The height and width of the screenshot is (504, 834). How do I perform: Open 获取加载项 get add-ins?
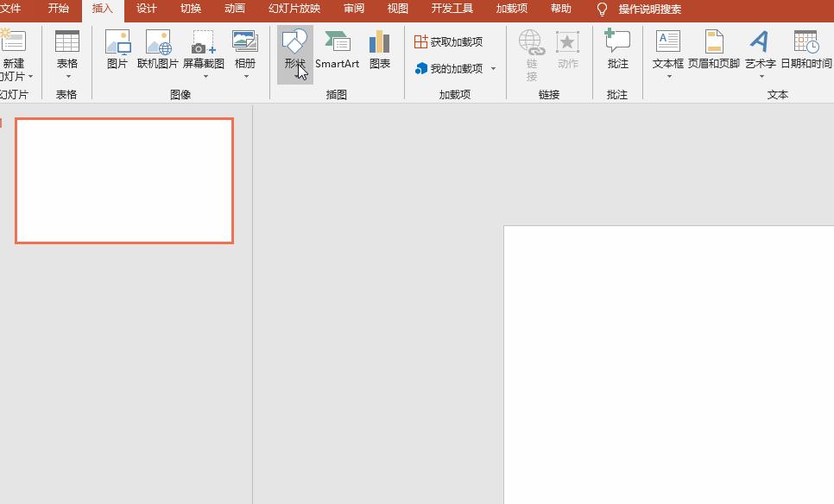point(448,41)
